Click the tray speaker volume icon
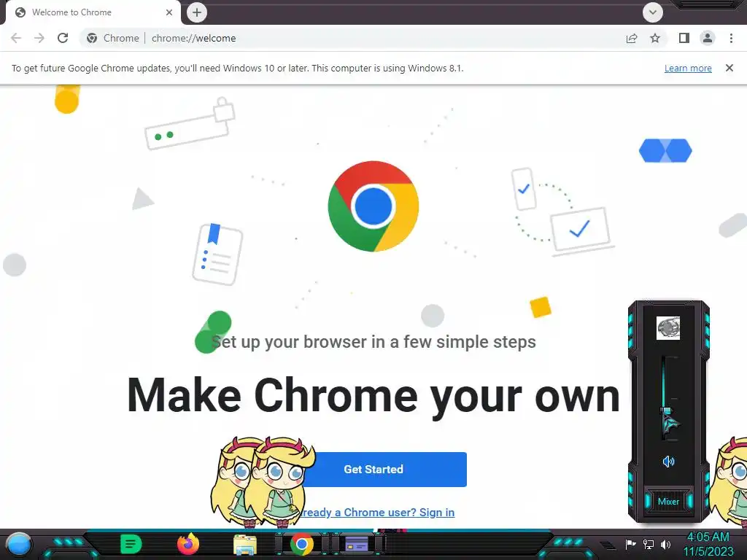The image size is (747, 560). [x=666, y=544]
